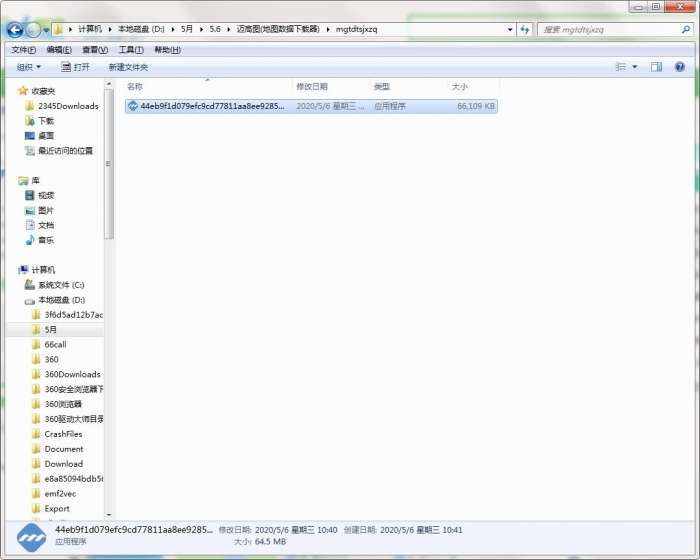This screenshot has height=560, width=700.
Task: Select 计算机 in the navigation tree
Action: click(x=43, y=270)
